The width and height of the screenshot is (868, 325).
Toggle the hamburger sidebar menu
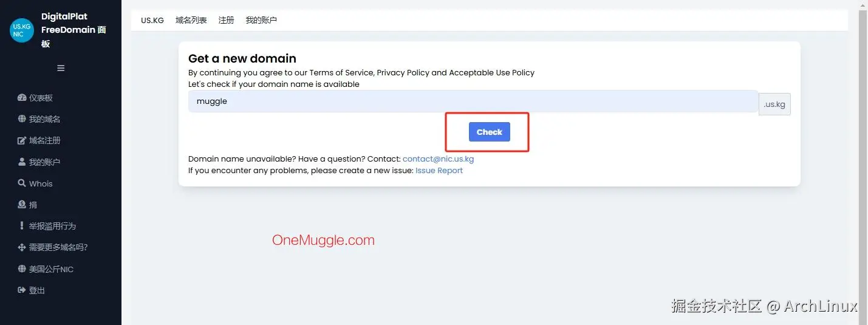(61, 68)
